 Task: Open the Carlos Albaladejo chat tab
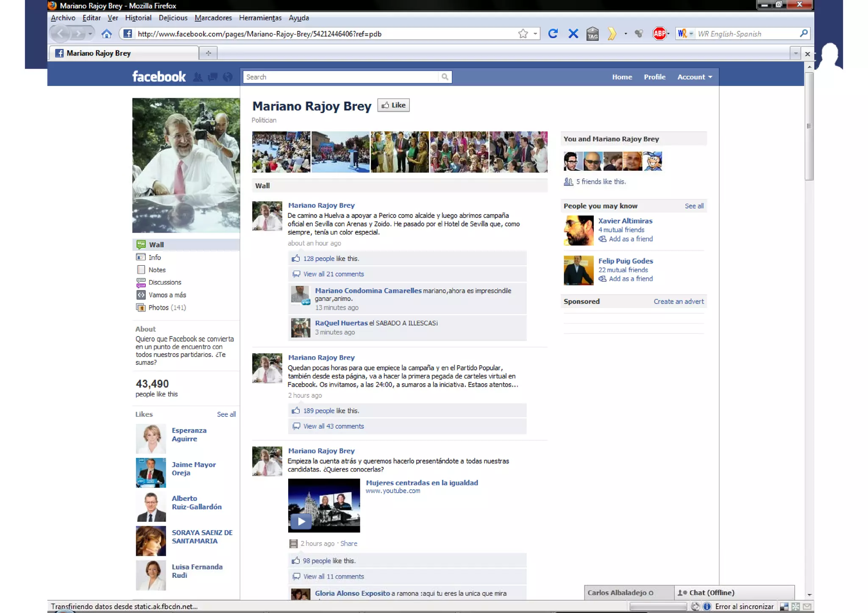click(x=629, y=593)
